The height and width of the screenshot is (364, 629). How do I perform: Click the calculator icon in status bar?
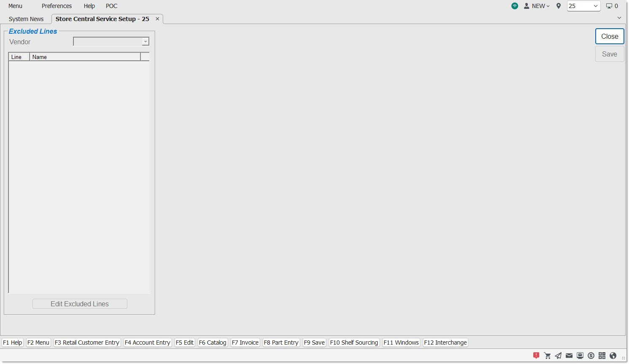pos(602,356)
